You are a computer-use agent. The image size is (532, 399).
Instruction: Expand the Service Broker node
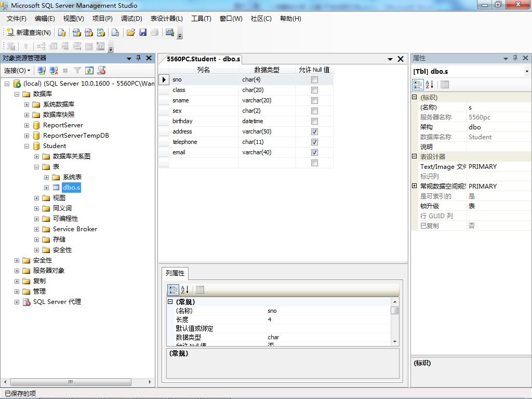[x=37, y=229]
